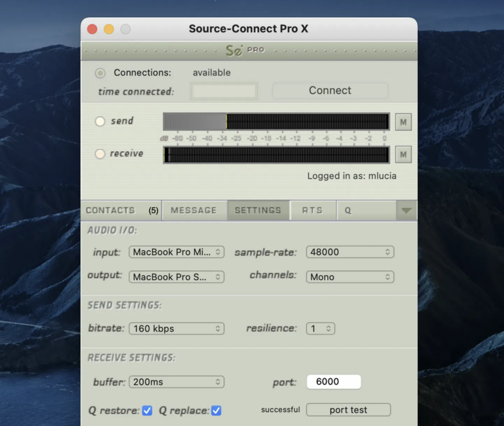Minimize the Source-Connect Pro X window
Image resolution: width=504 pixels, height=426 pixels.
pos(109,29)
